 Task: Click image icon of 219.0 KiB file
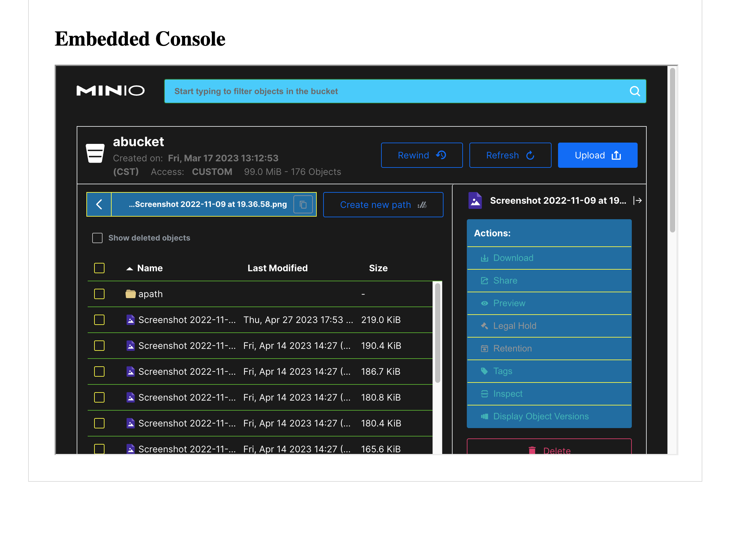click(130, 320)
